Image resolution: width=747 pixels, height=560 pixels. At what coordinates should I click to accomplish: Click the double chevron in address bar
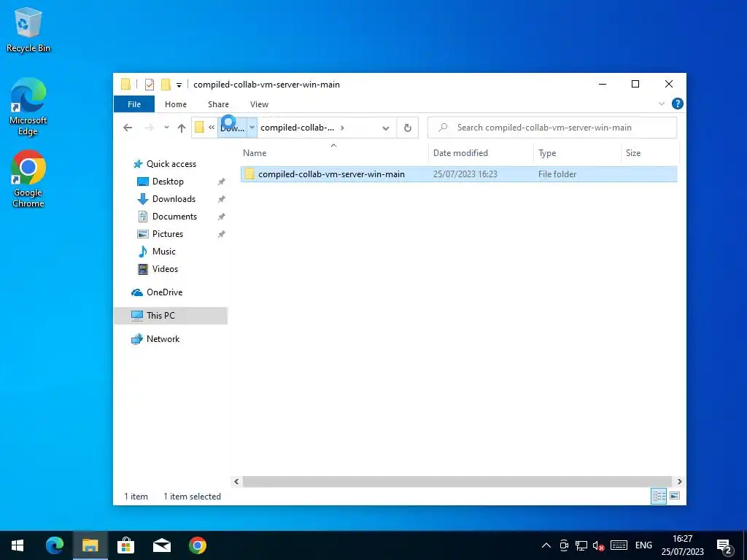[212, 128]
